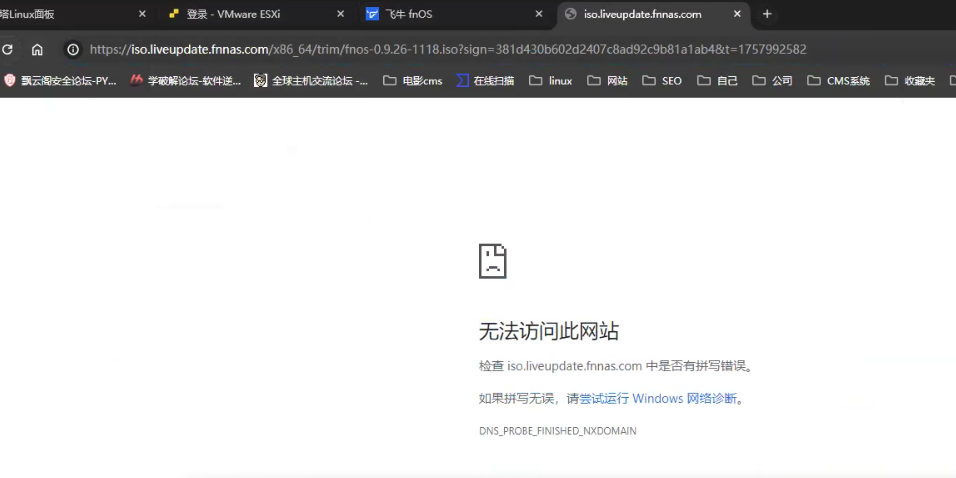Screen dimensions: 956x478
Task: Open 全球主机交流论坛 bookmark
Action: click(x=312, y=80)
